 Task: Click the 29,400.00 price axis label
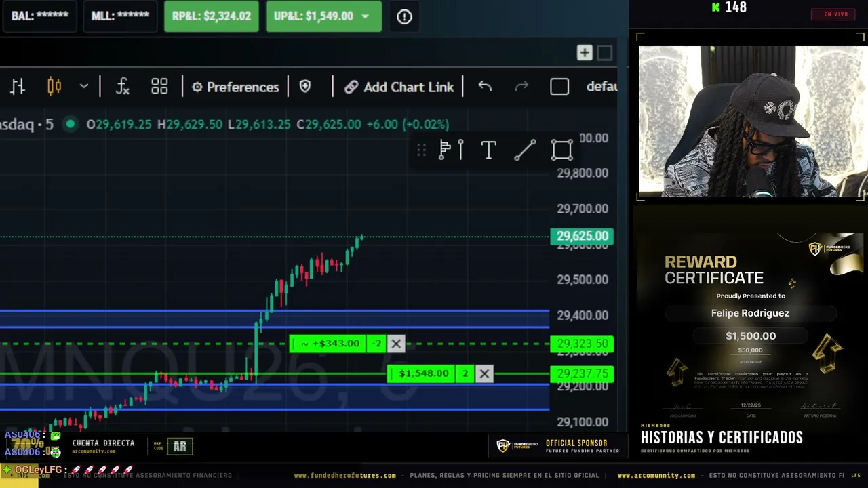583,315
